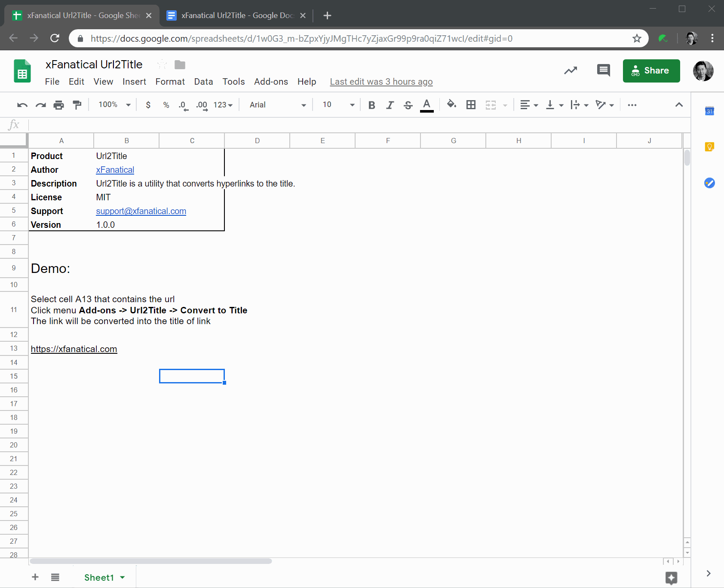Apply italic formatting
The image size is (724, 588).
[x=390, y=104]
